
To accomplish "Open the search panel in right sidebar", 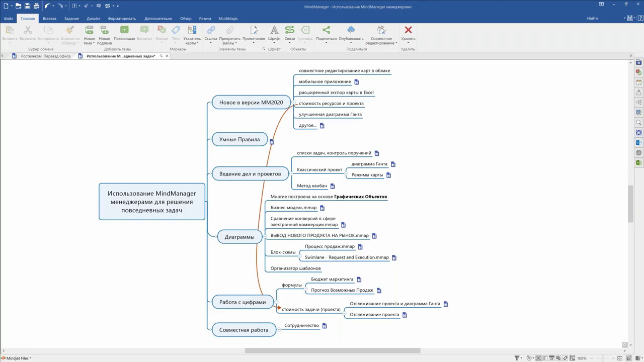I will click(639, 123).
